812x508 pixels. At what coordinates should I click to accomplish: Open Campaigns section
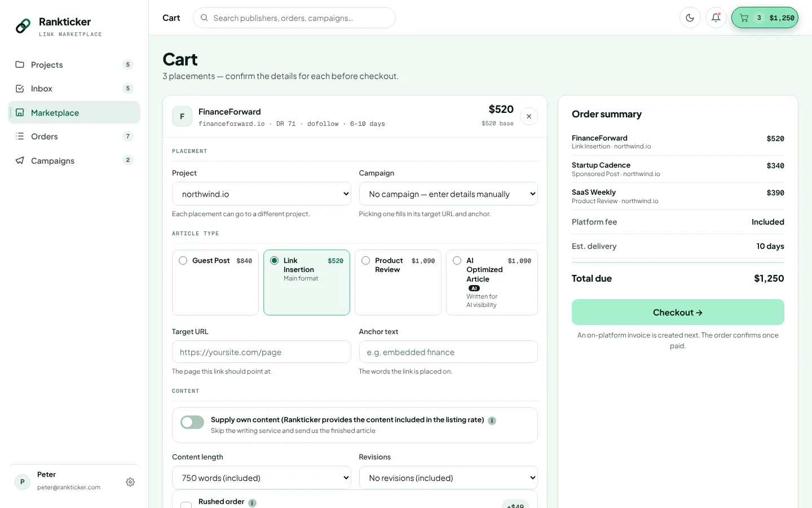[74, 160]
